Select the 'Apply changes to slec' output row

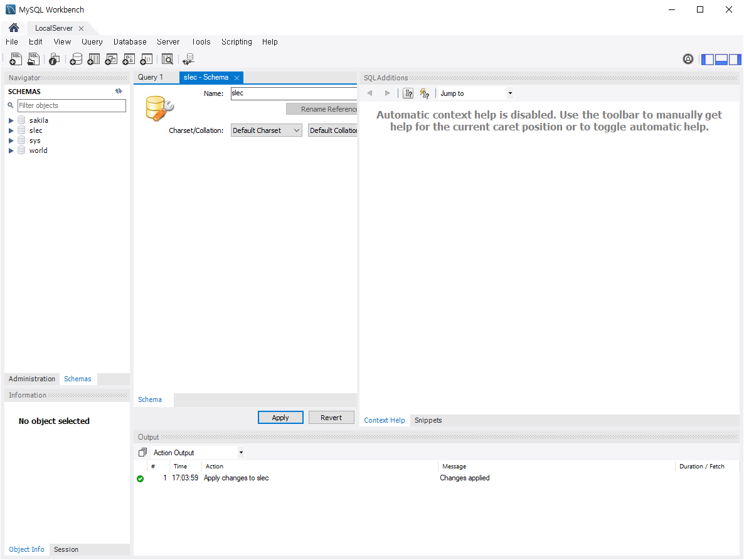436,478
